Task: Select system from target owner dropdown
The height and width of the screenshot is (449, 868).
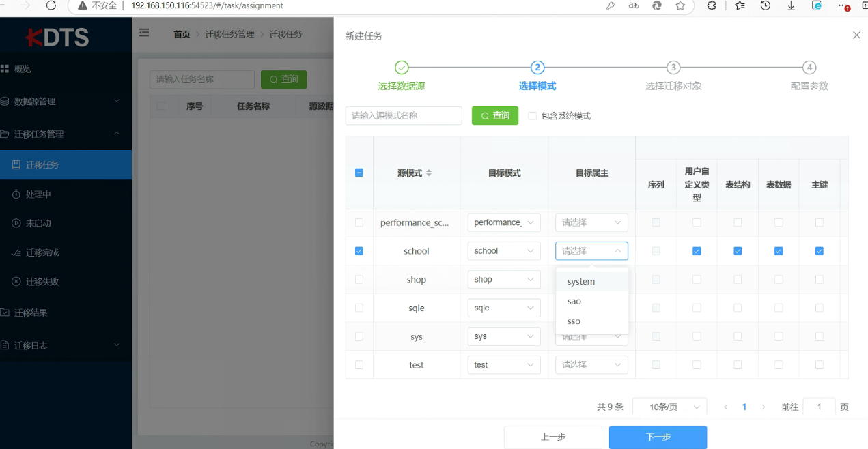Action: (581, 281)
